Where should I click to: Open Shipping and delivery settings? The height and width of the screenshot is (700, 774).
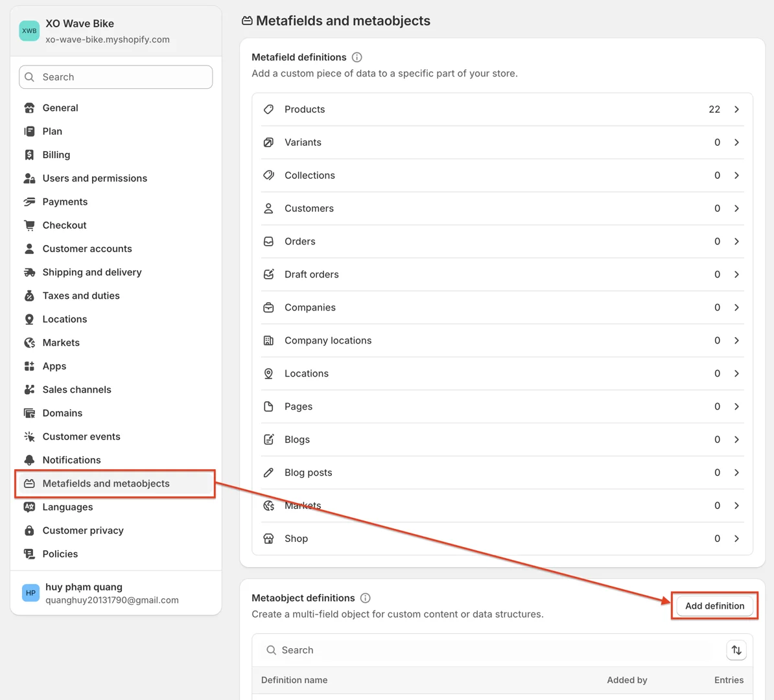[115, 272]
